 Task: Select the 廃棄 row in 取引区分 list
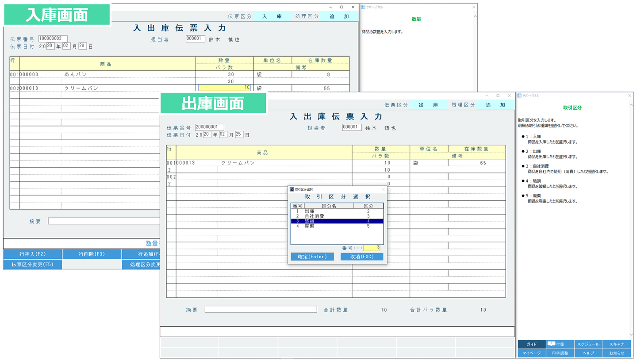click(337, 226)
